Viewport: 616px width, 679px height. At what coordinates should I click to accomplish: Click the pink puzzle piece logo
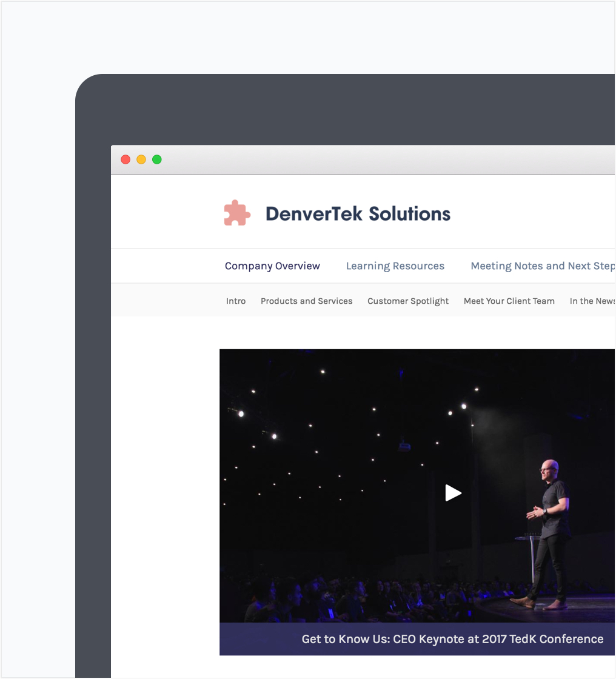tap(237, 213)
